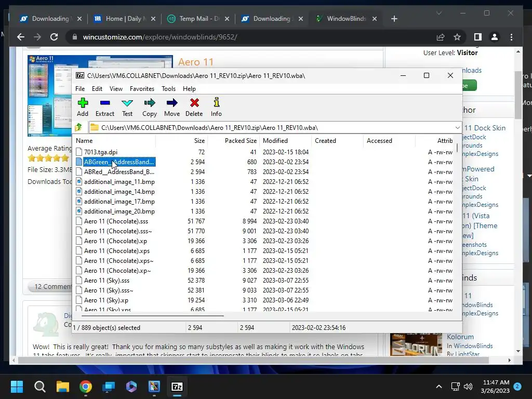Click the Chrome URL address bar
This screenshot has width=532, height=399.
pos(251,37)
